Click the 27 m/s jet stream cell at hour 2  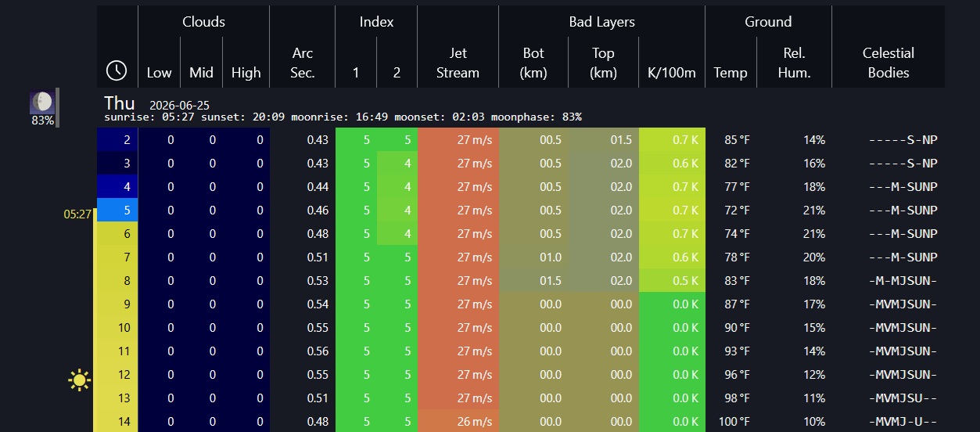(x=458, y=140)
